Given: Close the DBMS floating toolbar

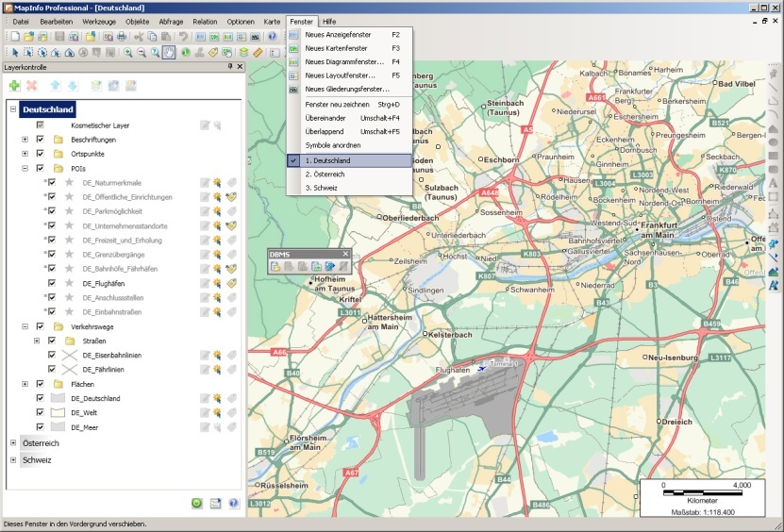Looking at the screenshot, I should pos(345,254).
